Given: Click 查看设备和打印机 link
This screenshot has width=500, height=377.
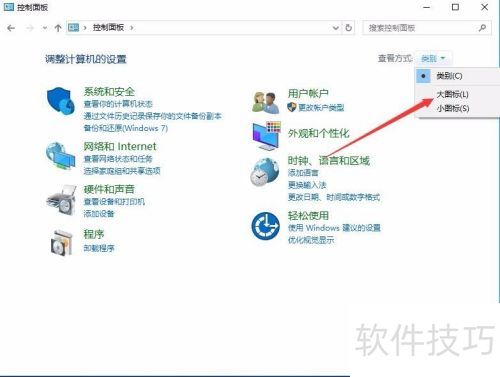Looking at the screenshot, I should [x=114, y=201].
